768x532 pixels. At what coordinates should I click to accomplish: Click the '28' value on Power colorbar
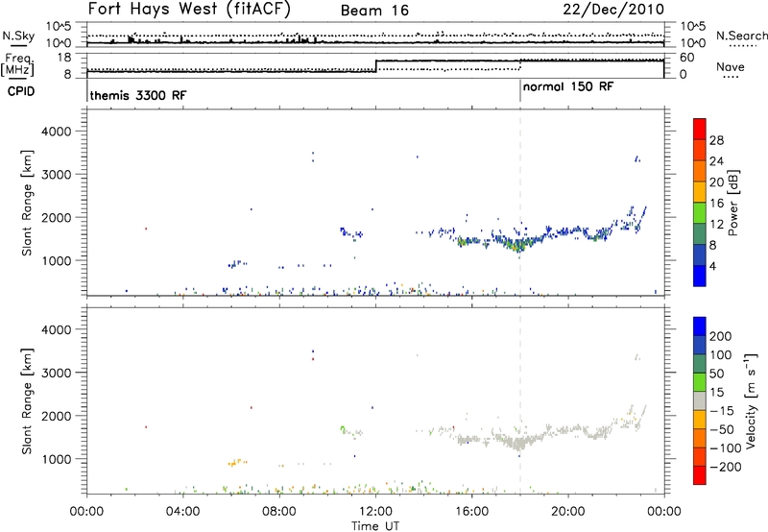(716, 140)
